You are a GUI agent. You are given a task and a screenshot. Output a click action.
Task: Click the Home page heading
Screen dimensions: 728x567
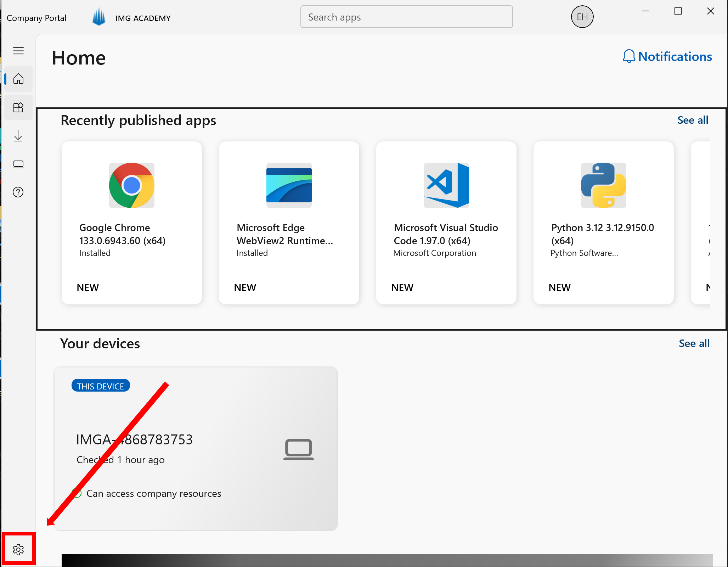click(x=79, y=58)
